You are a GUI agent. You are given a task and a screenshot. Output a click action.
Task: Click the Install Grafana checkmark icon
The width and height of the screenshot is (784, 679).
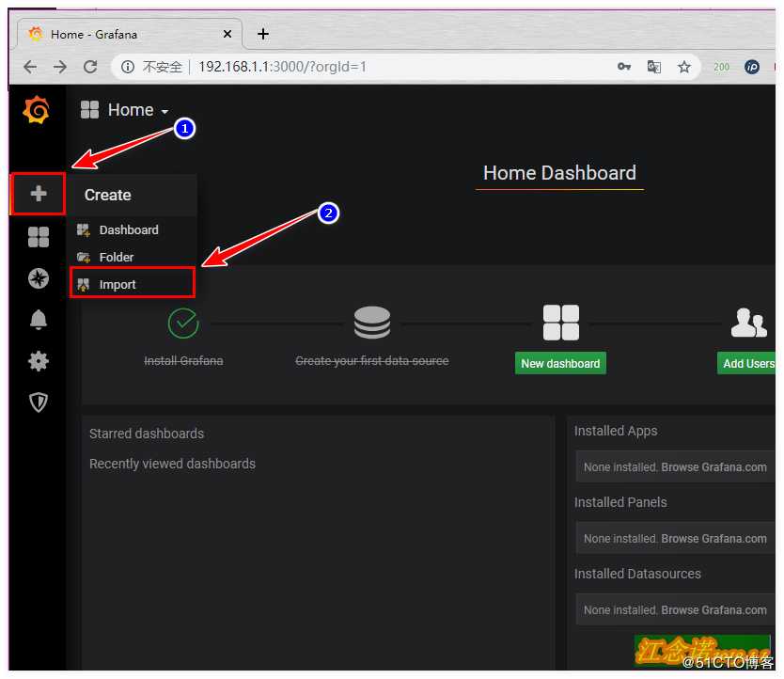click(x=183, y=324)
